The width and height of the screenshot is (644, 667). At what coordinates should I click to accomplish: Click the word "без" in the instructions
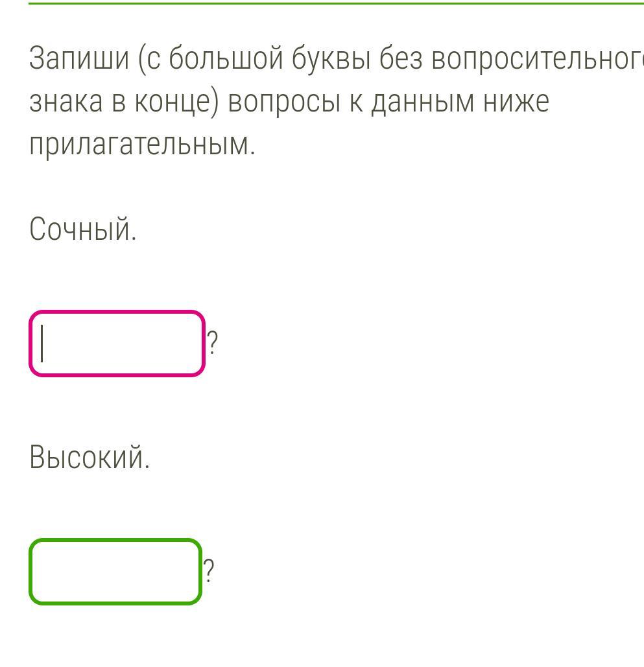[x=401, y=60]
